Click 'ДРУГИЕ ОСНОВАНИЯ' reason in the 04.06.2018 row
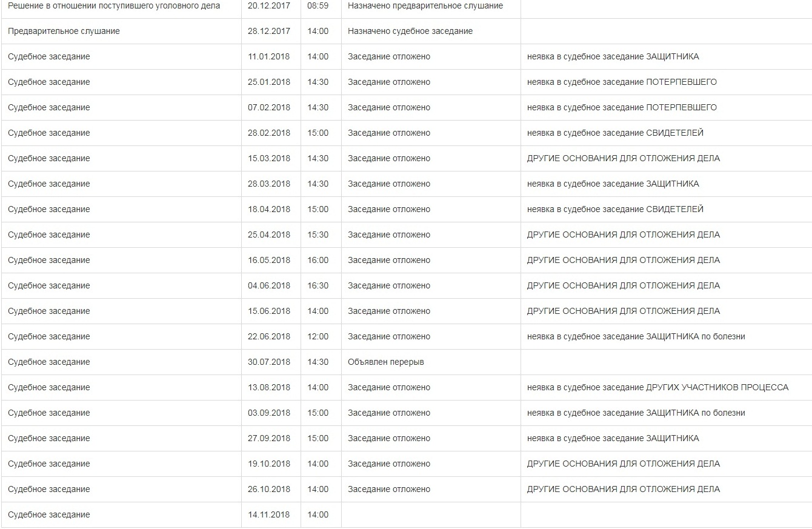Screen dimensions: 812x529 click(x=624, y=285)
